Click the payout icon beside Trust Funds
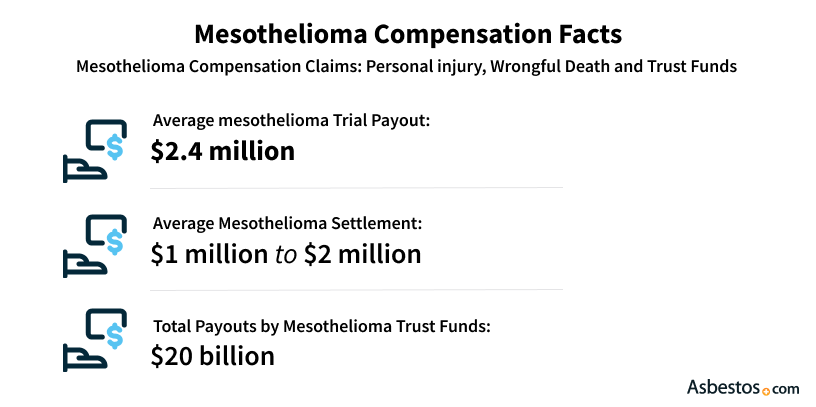 point(94,338)
